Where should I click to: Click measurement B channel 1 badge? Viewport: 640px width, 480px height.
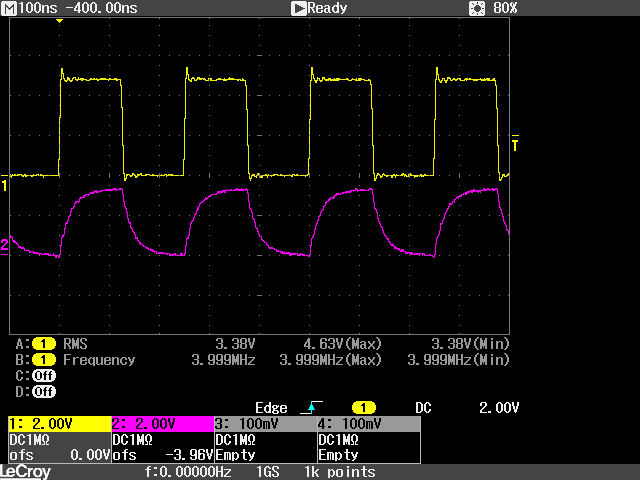tap(44, 360)
